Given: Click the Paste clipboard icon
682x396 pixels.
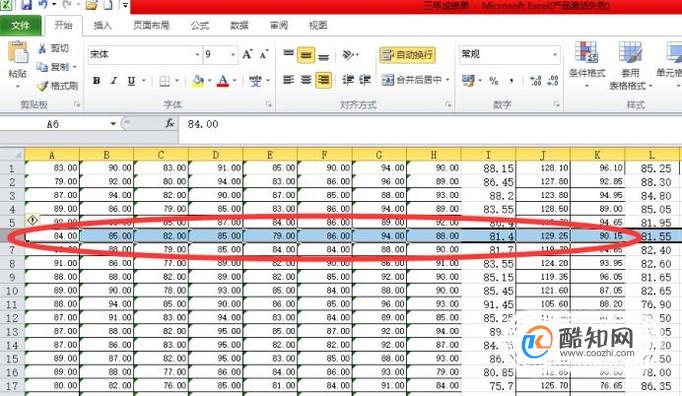Looking at the screenshot, I should point(18,53).
